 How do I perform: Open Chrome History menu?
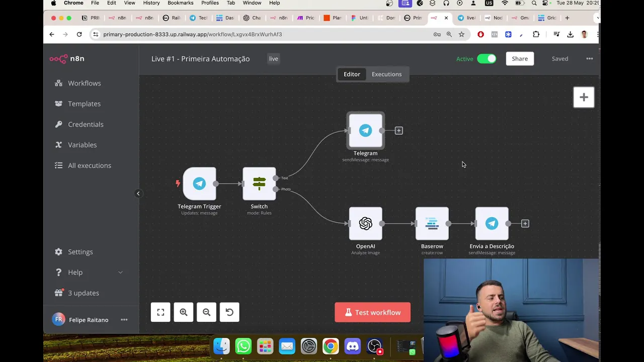[151, 3]
